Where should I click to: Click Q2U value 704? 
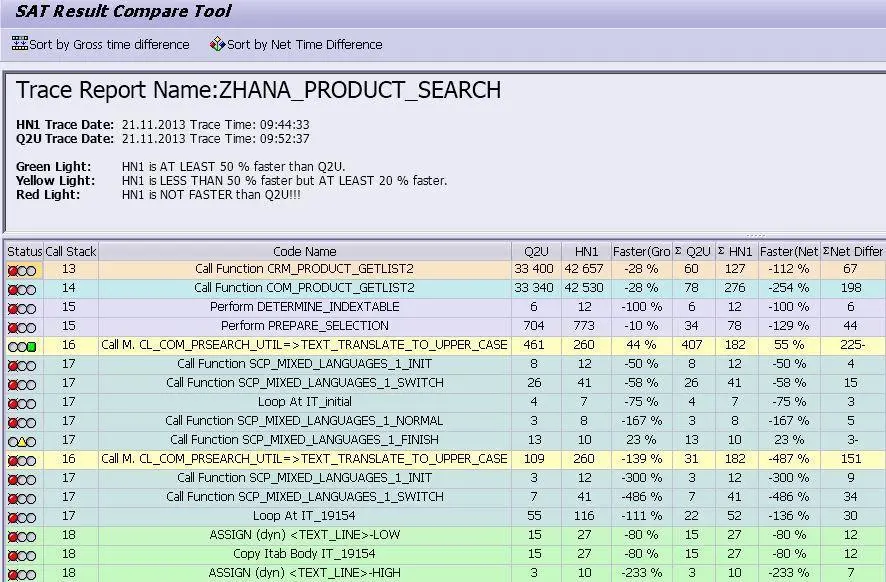click(x=534, y=326)
